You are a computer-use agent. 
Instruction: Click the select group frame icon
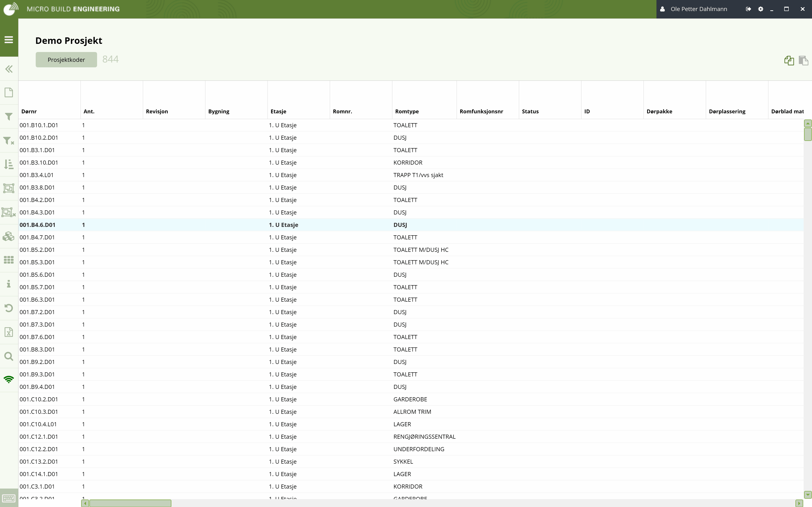(x=9, y=188)
